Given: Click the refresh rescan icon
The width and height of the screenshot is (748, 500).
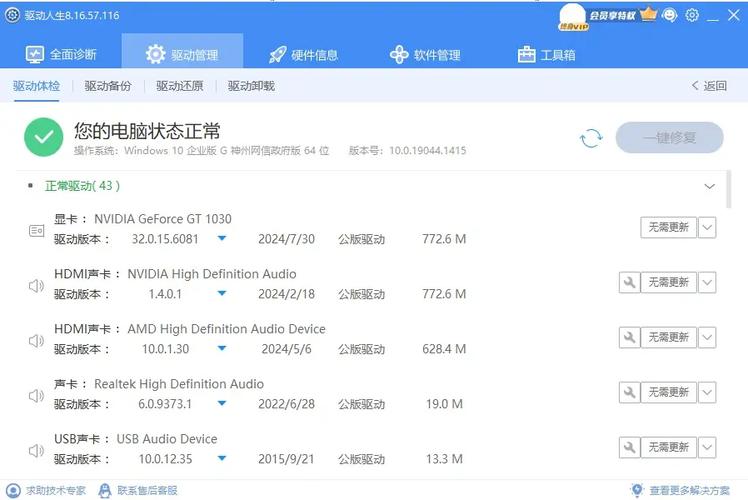Looking at the screenshot, I should tap(591, 138).
